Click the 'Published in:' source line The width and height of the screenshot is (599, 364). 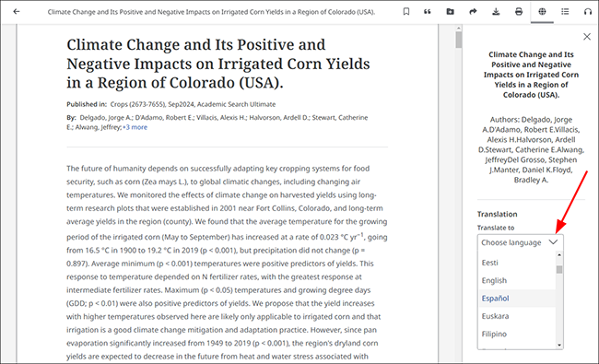tap(170, 104)
